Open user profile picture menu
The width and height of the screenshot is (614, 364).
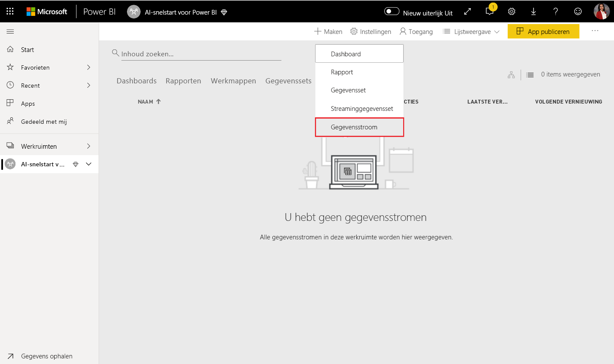(x=602, y=12)
